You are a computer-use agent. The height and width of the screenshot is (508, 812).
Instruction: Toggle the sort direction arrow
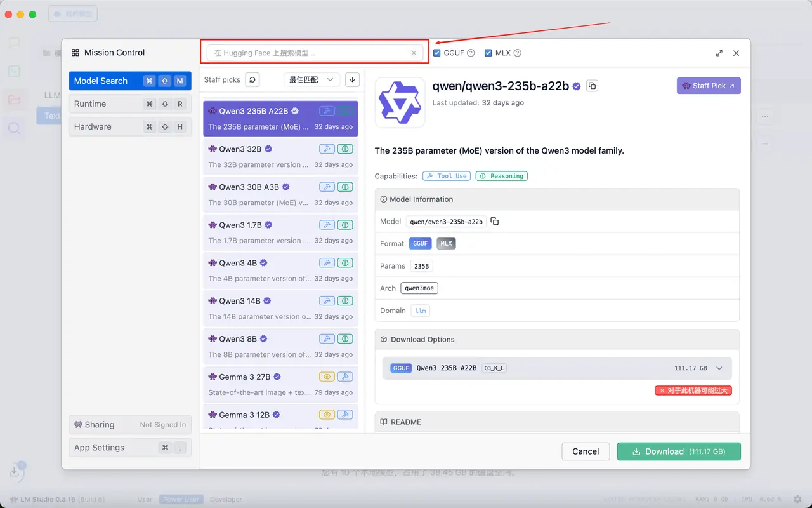pyautogui.click(x=352, y=80)
